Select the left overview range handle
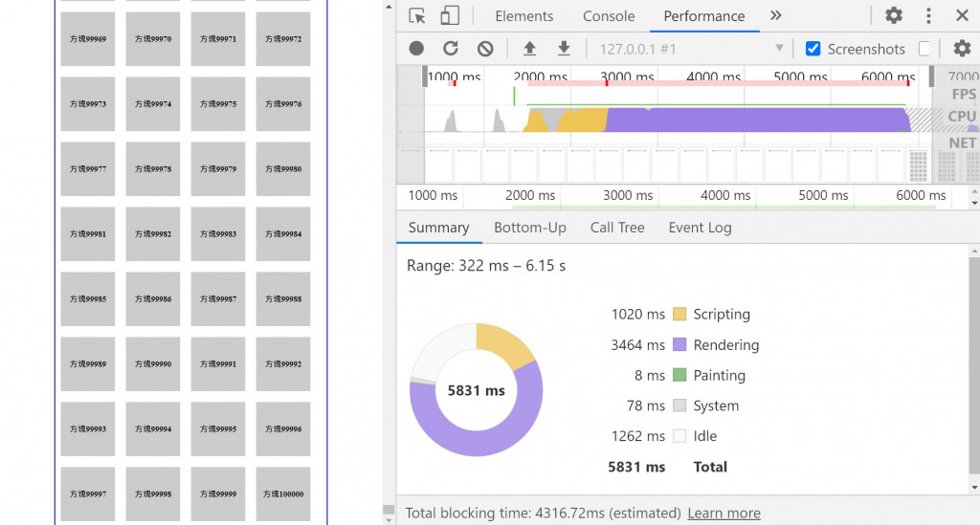The image size is (980, 525). click(x=425, y=77)
